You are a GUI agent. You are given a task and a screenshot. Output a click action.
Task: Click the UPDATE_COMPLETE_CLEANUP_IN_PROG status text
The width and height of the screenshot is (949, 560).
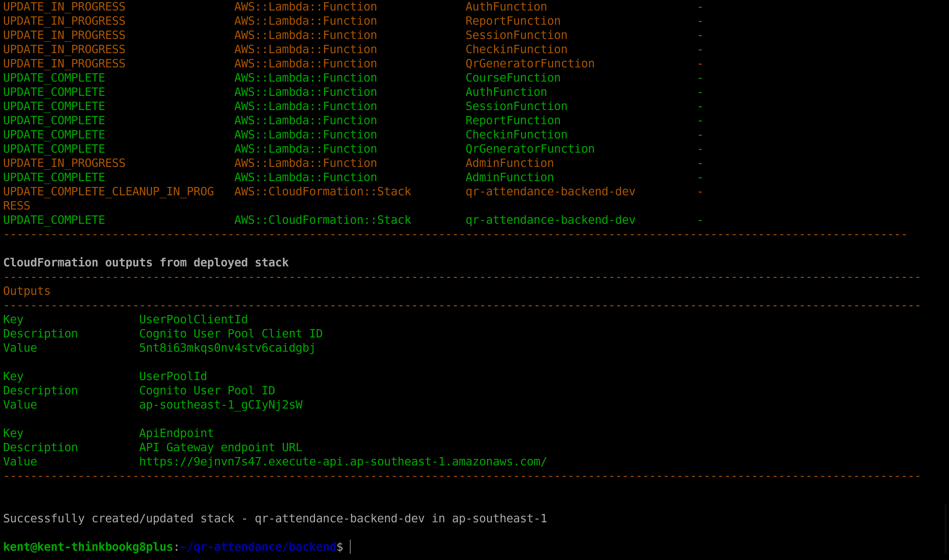click(x=108, y=192)
